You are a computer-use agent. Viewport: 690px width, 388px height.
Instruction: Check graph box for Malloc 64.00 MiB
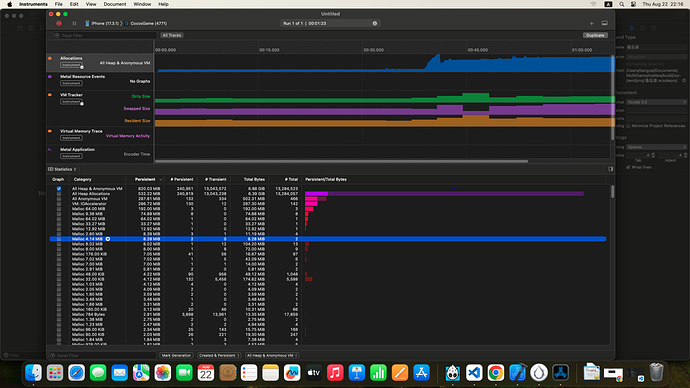tap(59, 209)
